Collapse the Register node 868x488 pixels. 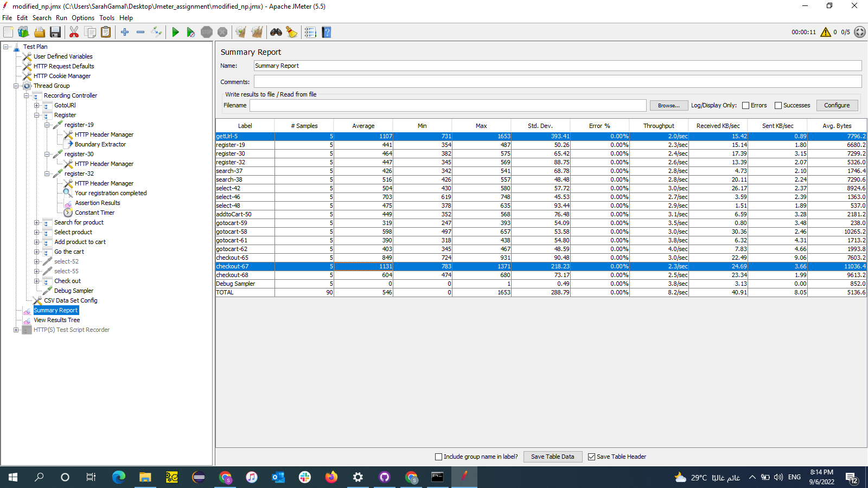[x=36, y=115]
